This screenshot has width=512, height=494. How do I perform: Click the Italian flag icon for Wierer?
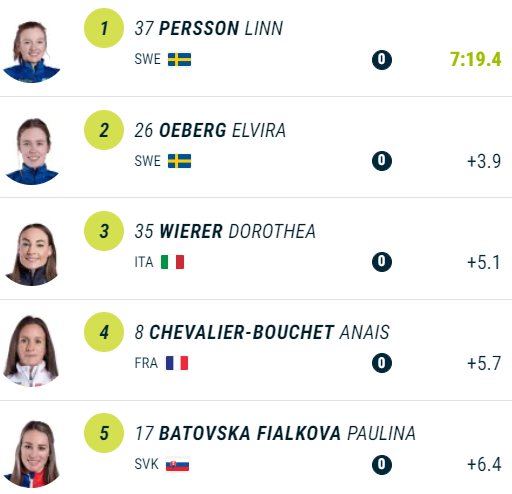[172, 262]
